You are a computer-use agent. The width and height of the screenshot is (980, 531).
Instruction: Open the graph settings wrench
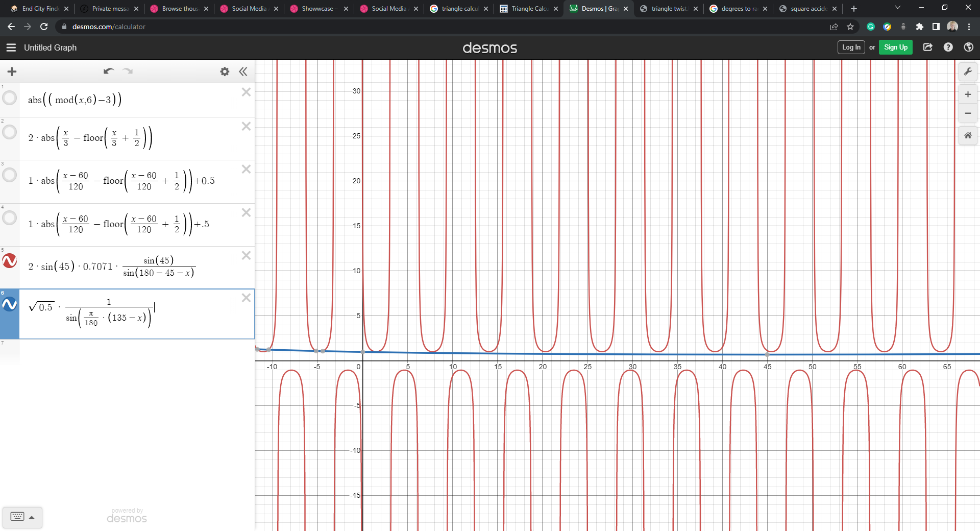tap(968, 72)
